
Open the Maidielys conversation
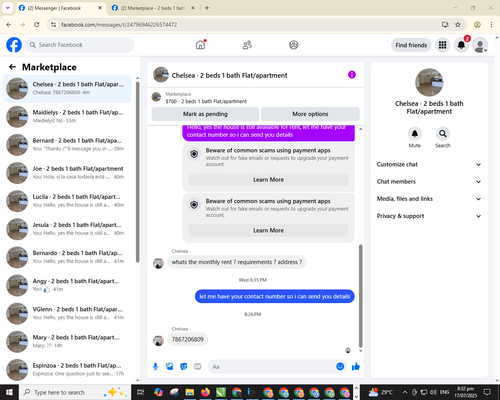pos(68,117)
